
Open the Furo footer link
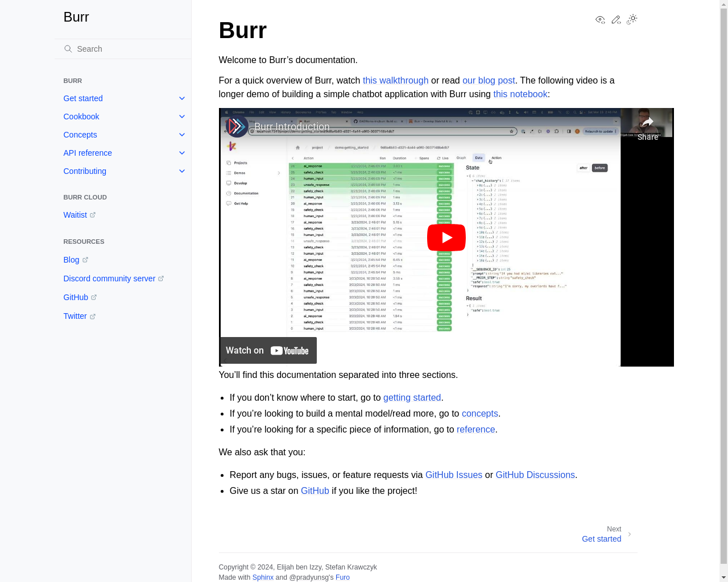[x=342, y=577]
